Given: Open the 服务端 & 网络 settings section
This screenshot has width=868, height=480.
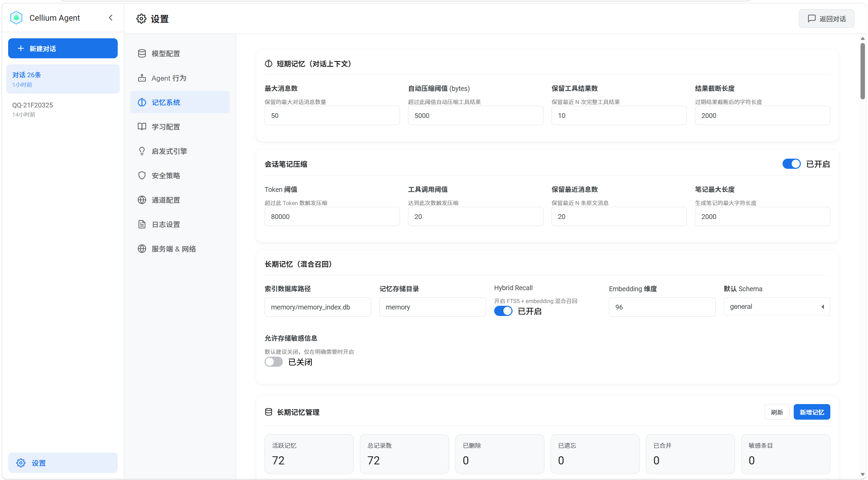Looking at the screenshot, I should (174, 249).
